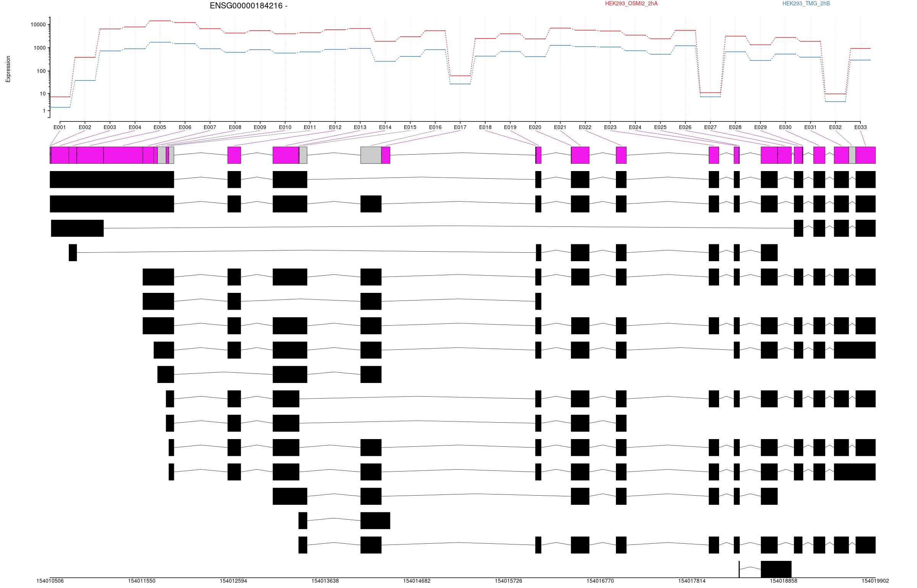
Task: Click exon label E015
Action: 410,127
